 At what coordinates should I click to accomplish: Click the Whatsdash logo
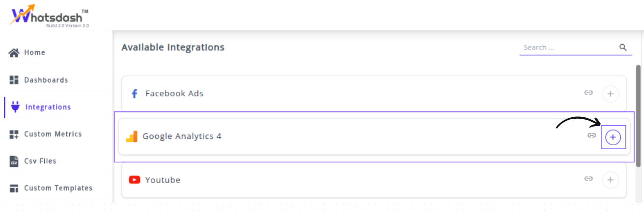point(48,15)
